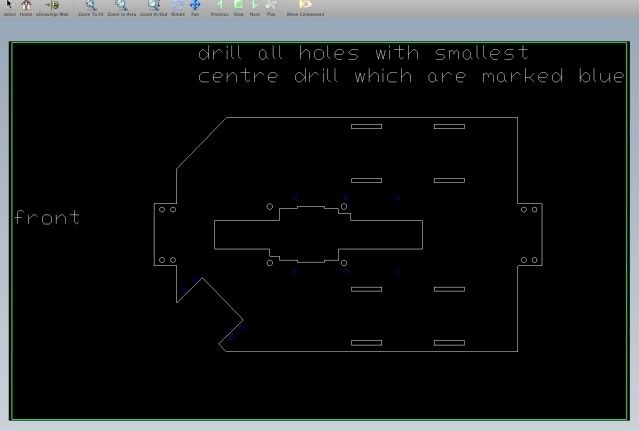Switch to the Pan tool
The height and width of the screenshot is (431, 639).
tap(195, 6)
